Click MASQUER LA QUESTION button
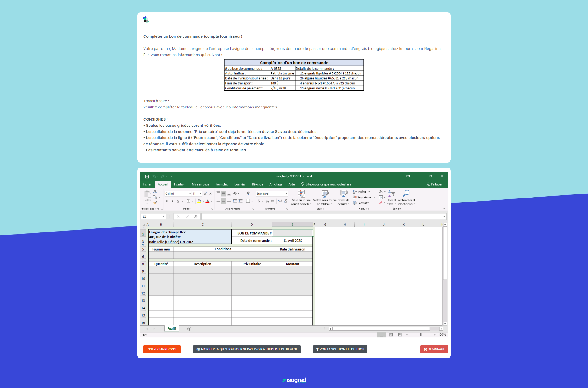Viewport: 588px width, 388px height. pyautogui.click(x=247, y=349)
